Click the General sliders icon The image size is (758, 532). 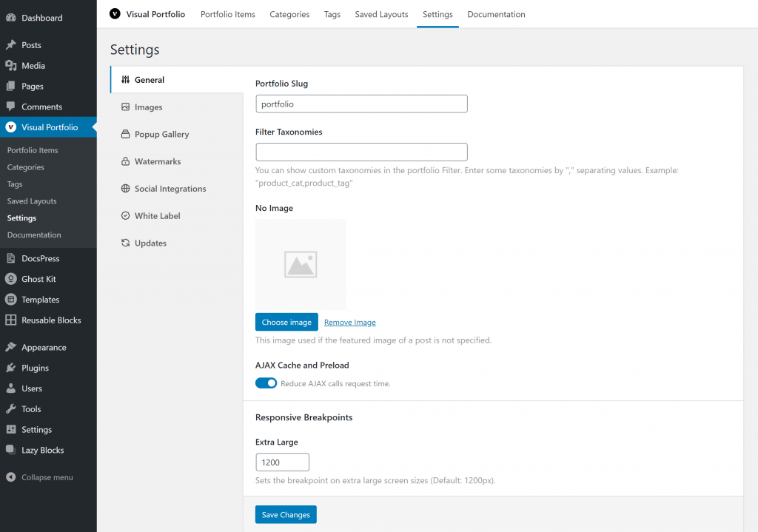(125, 80)
